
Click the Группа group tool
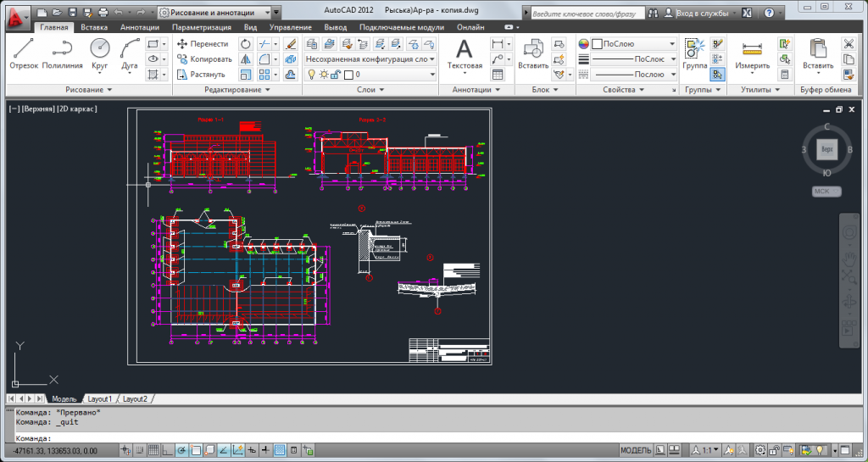(x=694, y=54)
